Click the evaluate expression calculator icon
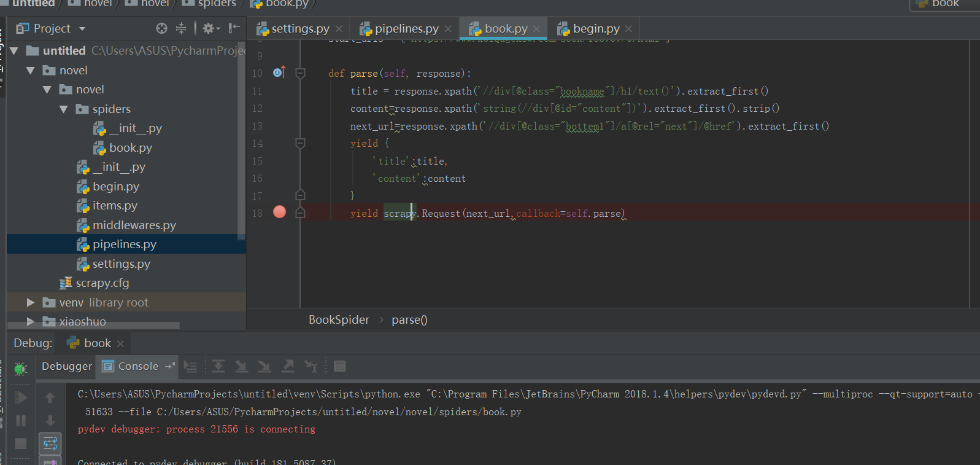This screenshot has width=980, height=465. coord(339,367)
